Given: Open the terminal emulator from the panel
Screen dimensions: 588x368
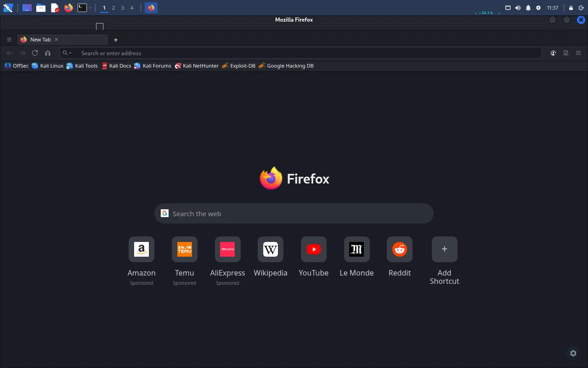Looking at the screenshot, I should 82,8.
